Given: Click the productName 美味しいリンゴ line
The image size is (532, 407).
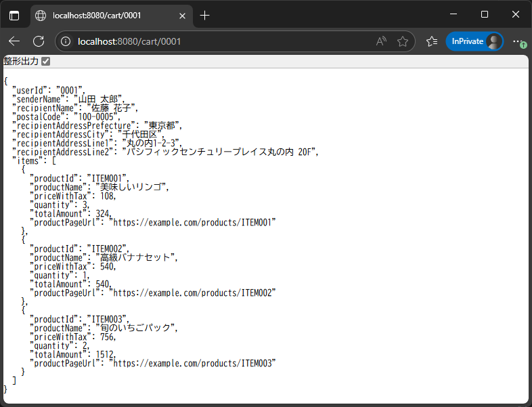Looking at the screenshot, I should (99, 188).
